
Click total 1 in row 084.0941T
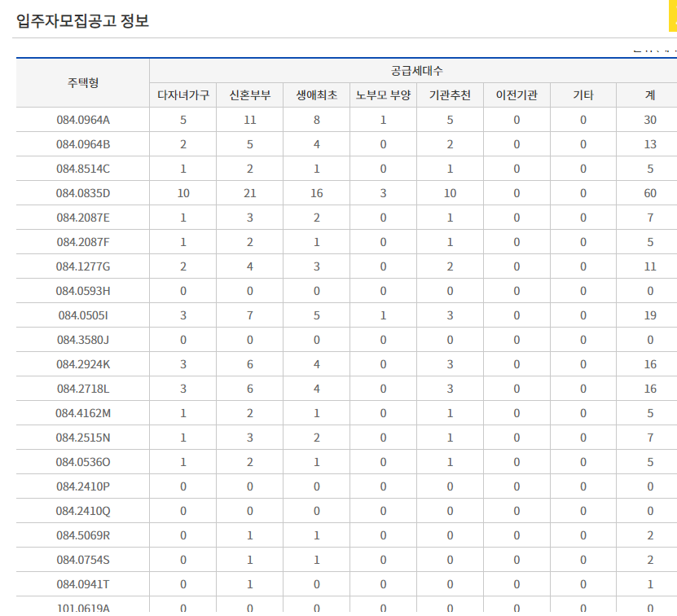pyautogui.click(x=650, y=584)
